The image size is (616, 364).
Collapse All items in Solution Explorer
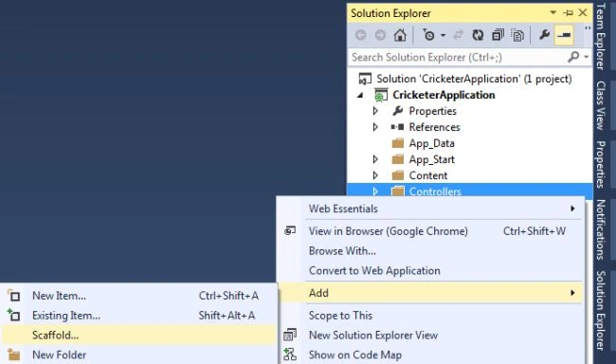coord(498,35)
